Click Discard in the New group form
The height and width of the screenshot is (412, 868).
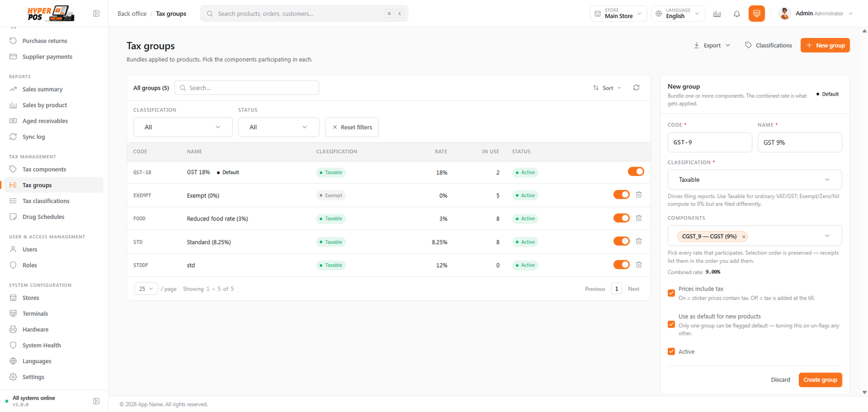click(x=781, y=380)
